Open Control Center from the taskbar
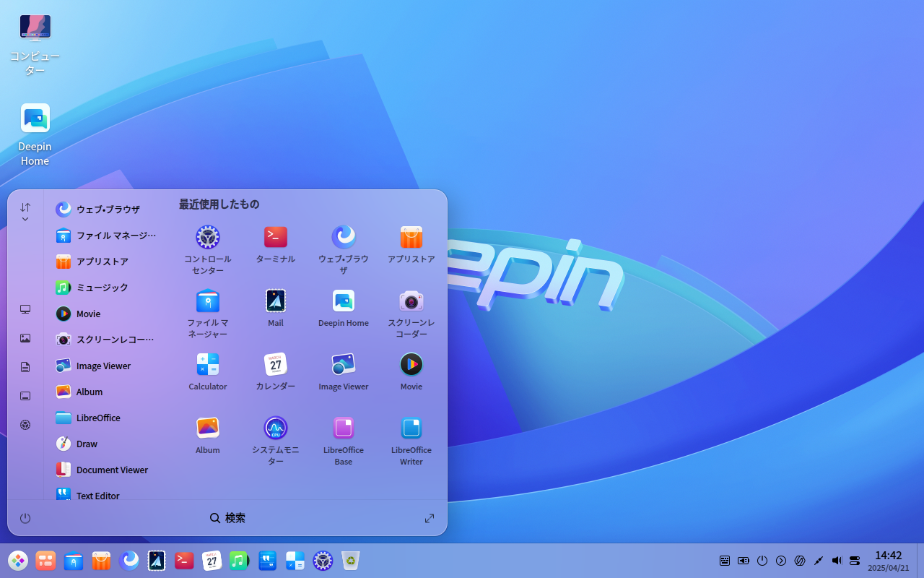This screenshot has height=578, width=924. [x=323, y=561]
